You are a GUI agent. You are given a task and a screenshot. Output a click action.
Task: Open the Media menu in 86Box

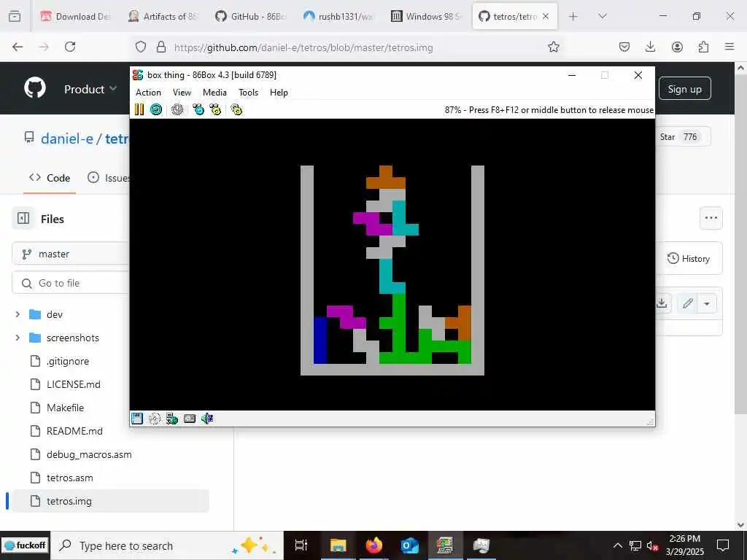coord(214,93)
